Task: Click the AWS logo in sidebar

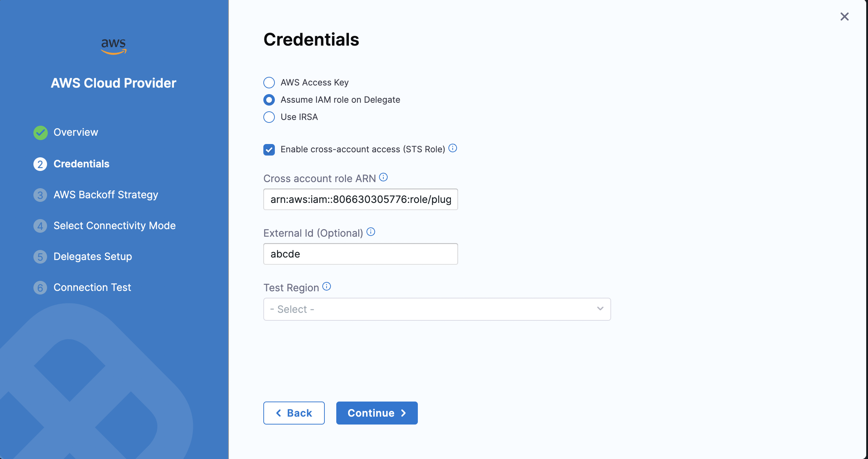Action: 114,46
